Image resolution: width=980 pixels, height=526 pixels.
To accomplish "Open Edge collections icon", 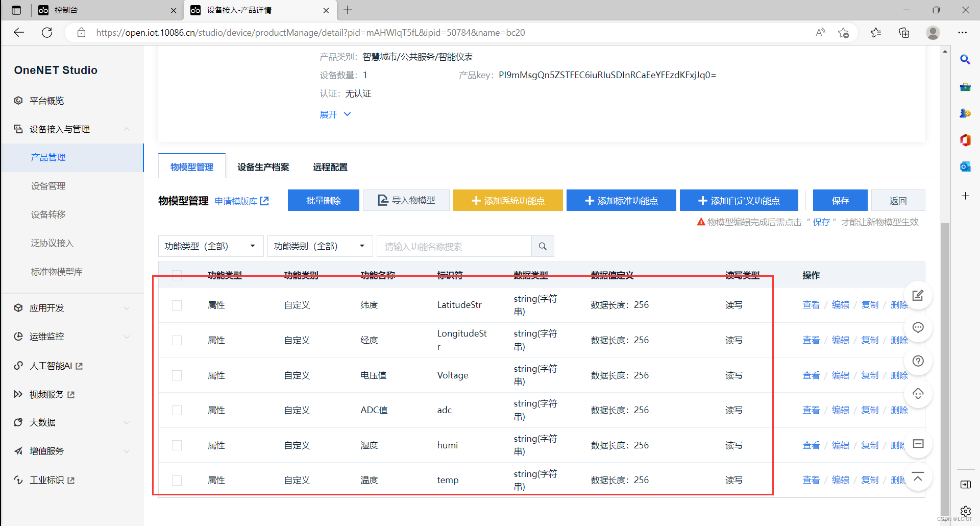I will (904, 33).
